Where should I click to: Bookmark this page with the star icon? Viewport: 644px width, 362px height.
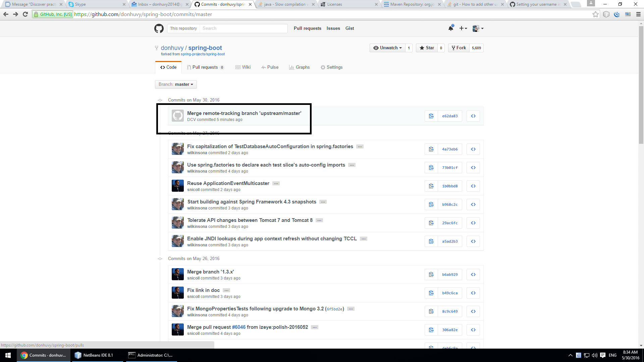(x=595, y=14)
